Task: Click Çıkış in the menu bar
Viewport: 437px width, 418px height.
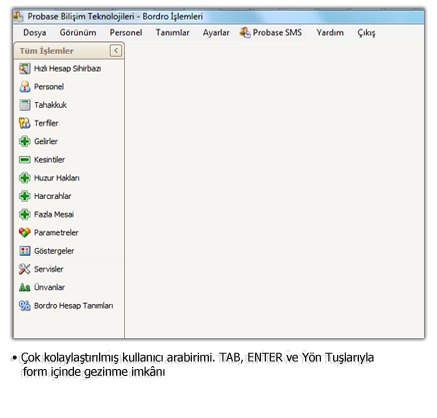Action: click(x=366, y=33)
